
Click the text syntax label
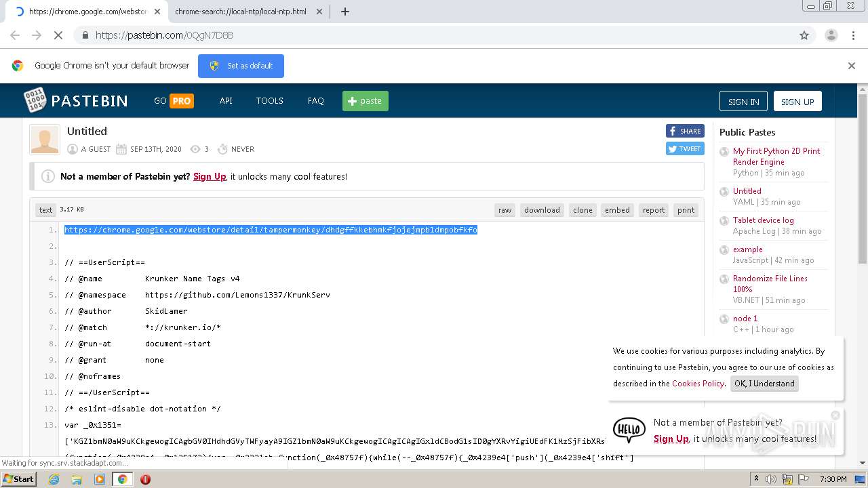coord(45,210)
